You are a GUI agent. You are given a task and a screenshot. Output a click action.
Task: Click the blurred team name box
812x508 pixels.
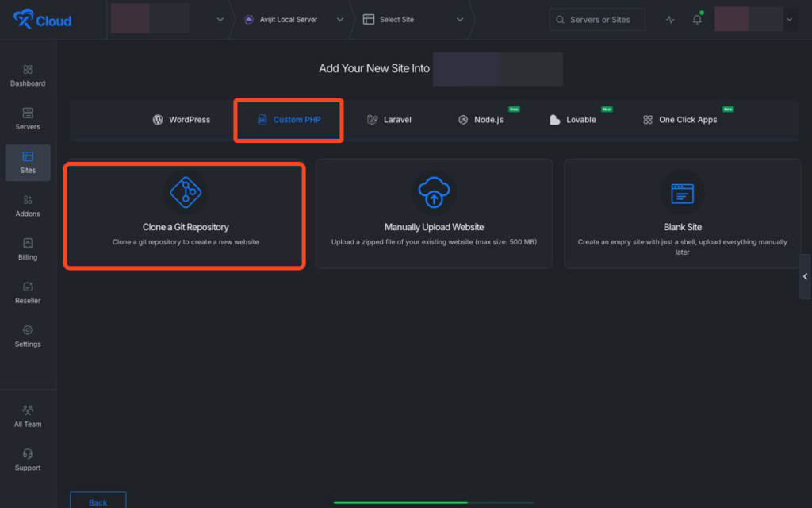click(x=150, y=18)
